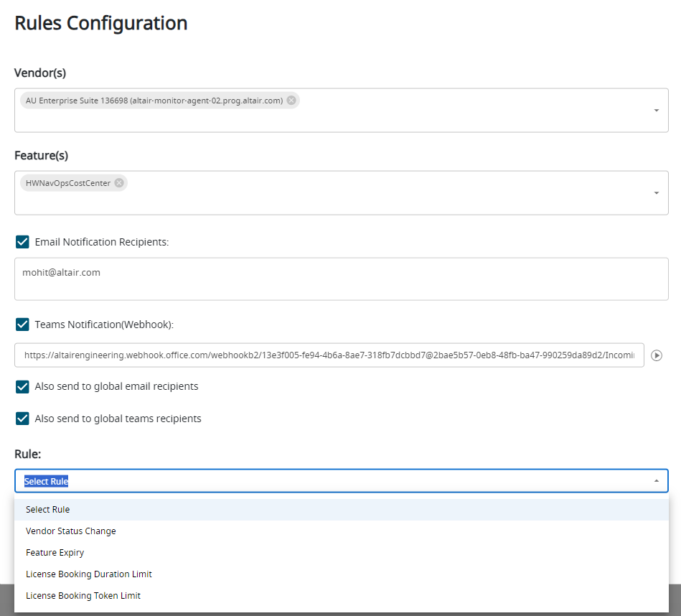Choose the Vendor Status Change rule
The width and height of the screenshot is (681, 616).
(70, 531)
